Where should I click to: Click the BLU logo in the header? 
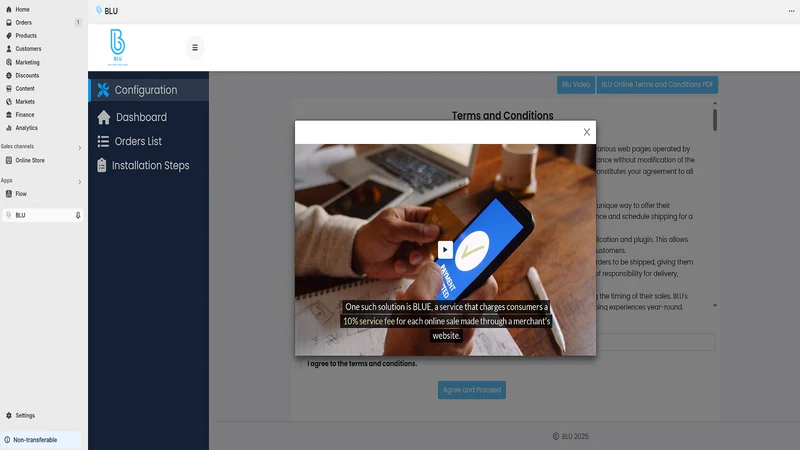click(x=118, y=47)
